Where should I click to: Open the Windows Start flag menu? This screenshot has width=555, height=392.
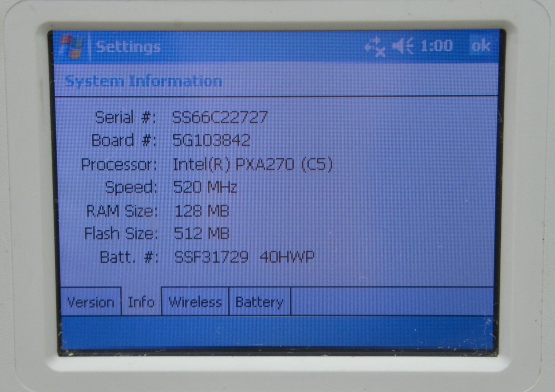pos(72,46)
